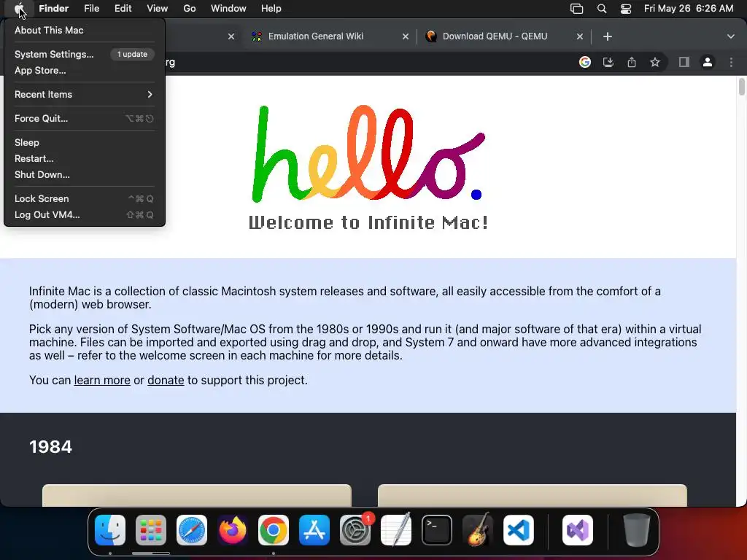
Task: Open Visual Studio from the Dock
Action: point(578,530)
